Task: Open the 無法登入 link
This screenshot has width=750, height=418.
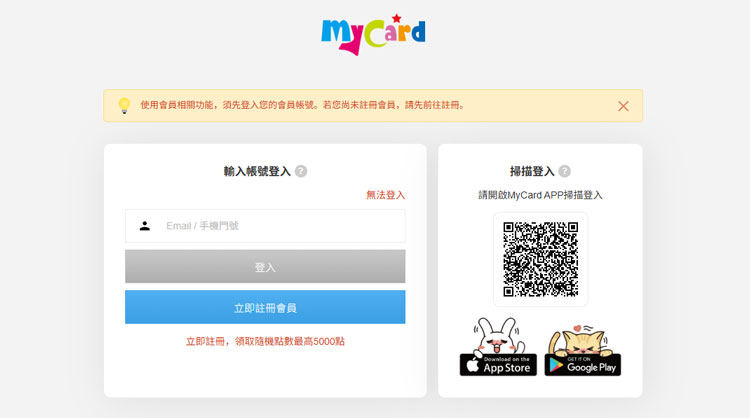Action: (386, 195)
